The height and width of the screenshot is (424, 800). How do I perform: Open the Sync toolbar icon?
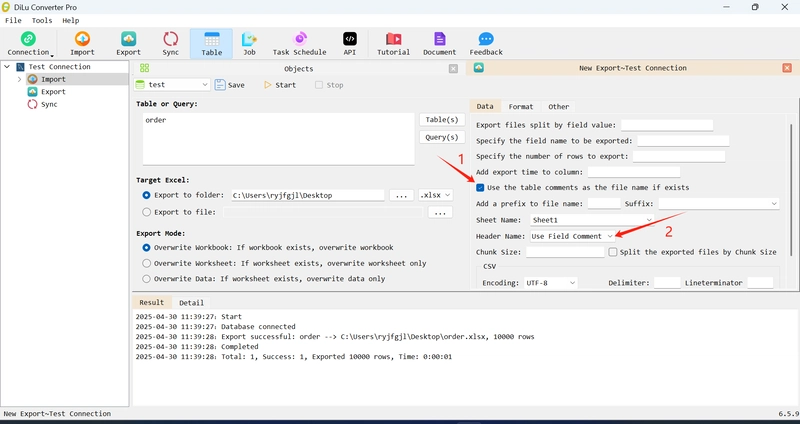click(170, 39)
